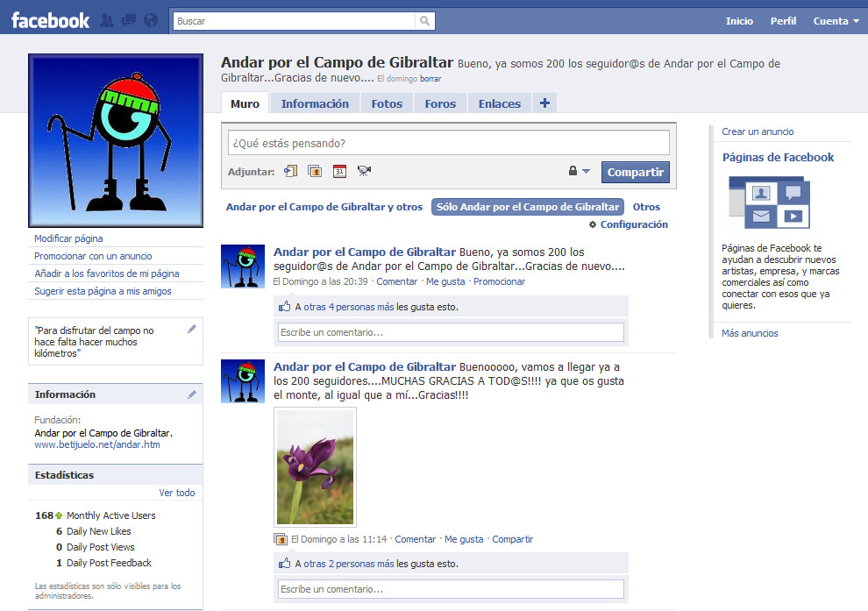Click Sugerir esta página a mis amigos
Viewport: 868px width, 611px height.
click(103, 291)
